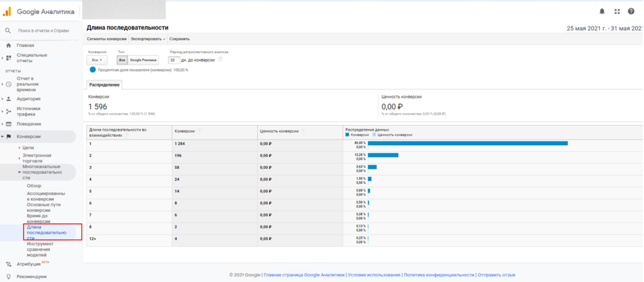Screen dimensions: 644x282
Task: Click the Рекомендуем lightbulb icon
Action: click(9, 276)
